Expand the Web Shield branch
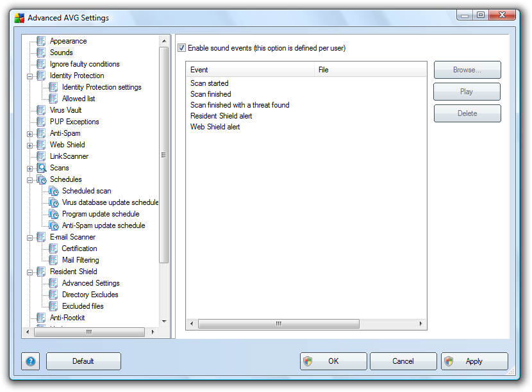 pyautogui.click(x=30, y=145)
